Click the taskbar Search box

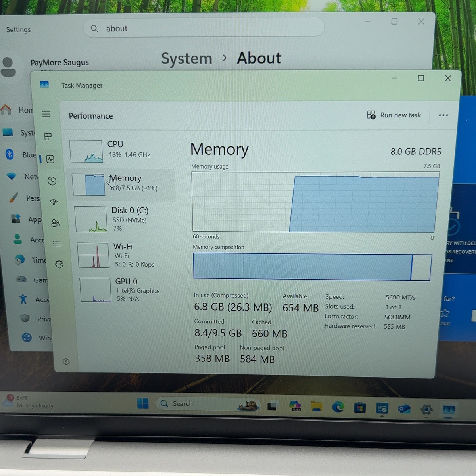click(x=209, y=404)
